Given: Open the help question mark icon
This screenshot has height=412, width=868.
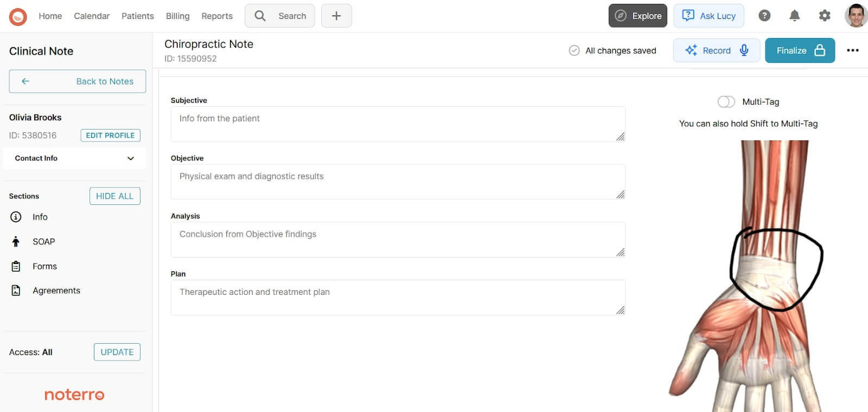Looking at the screenshot, I should 764,16.
